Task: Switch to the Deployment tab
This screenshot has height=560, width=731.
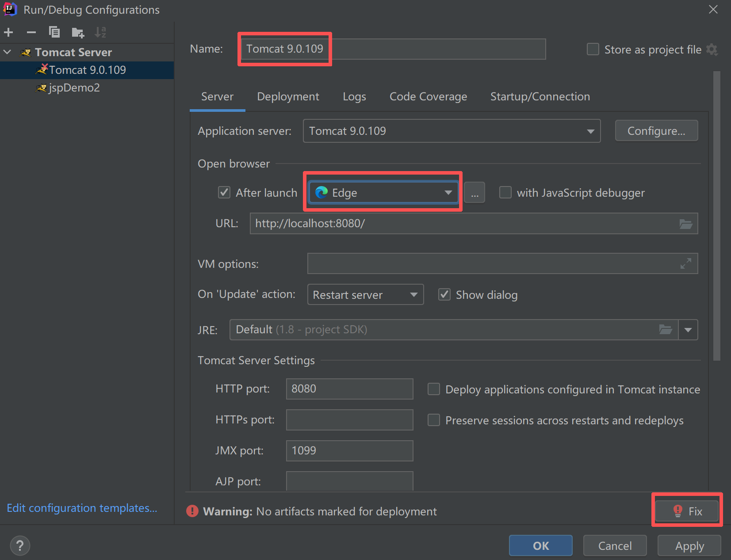Action: coord(288,96)
